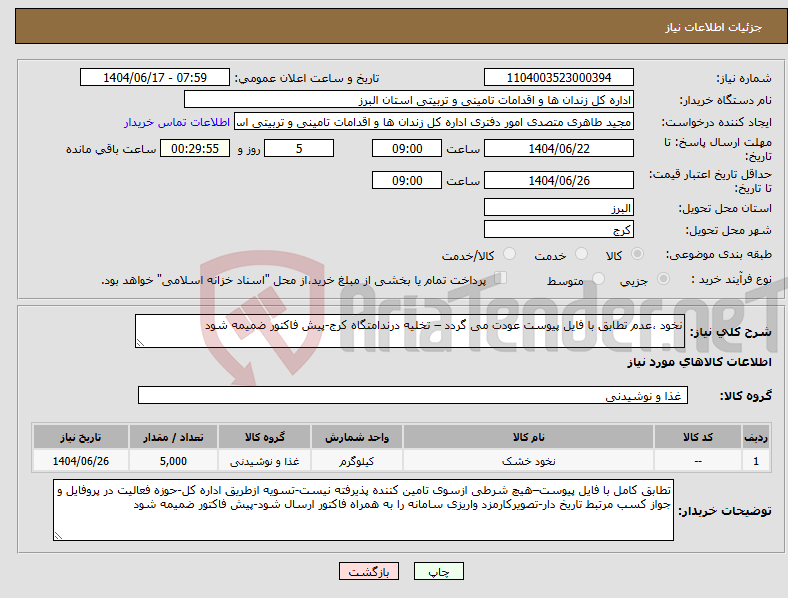Click the description textarea resize handle
Image resolution: width=788 pixels, height=598 pixels.
click(x=140, y=343)
